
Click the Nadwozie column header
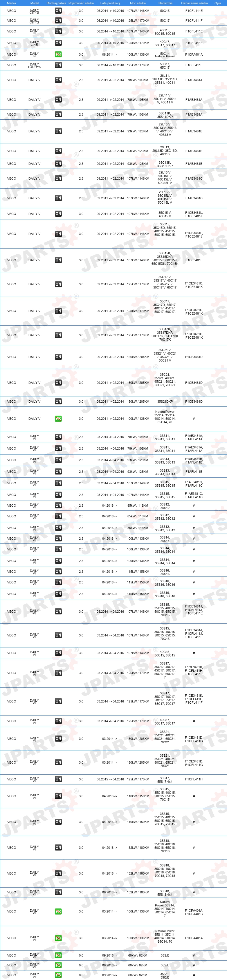click(165, 3)
